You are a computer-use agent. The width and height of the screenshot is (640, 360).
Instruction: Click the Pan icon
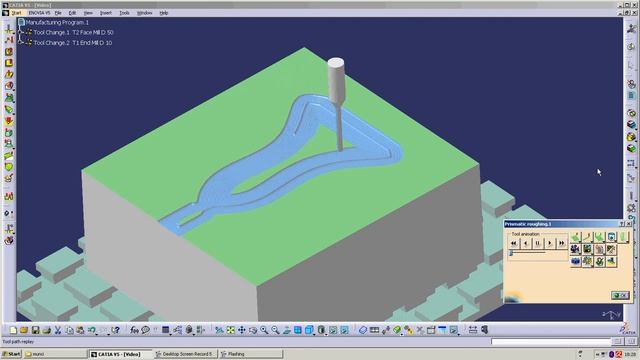click(x=242, y=330)
